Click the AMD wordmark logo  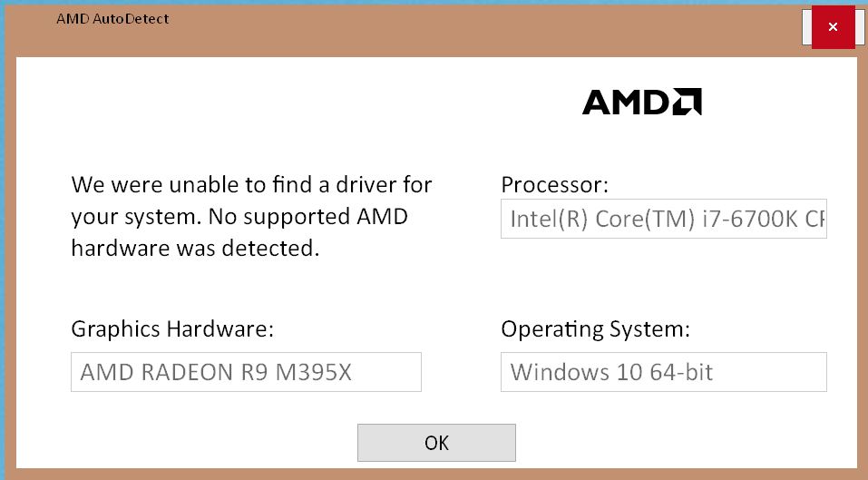click(626, 102)
